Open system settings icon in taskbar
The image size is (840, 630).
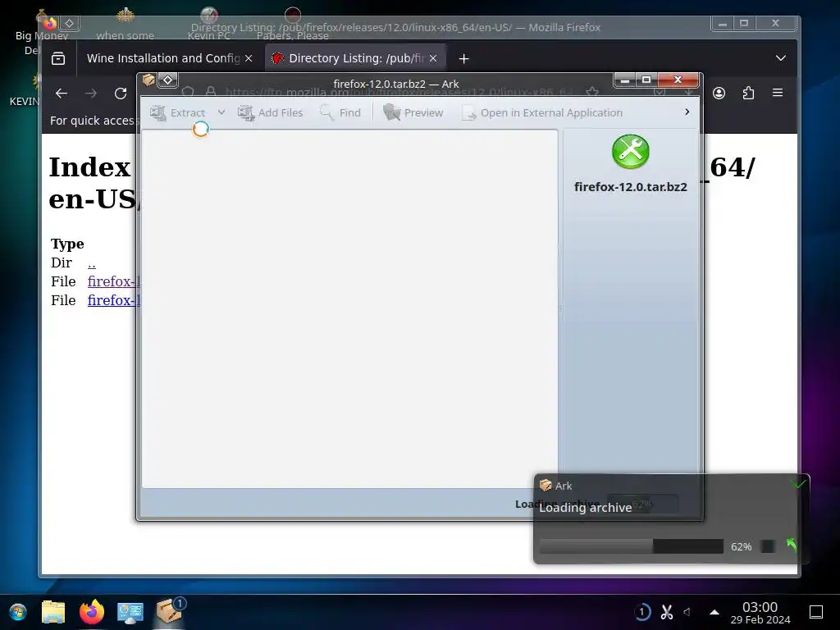130,612
